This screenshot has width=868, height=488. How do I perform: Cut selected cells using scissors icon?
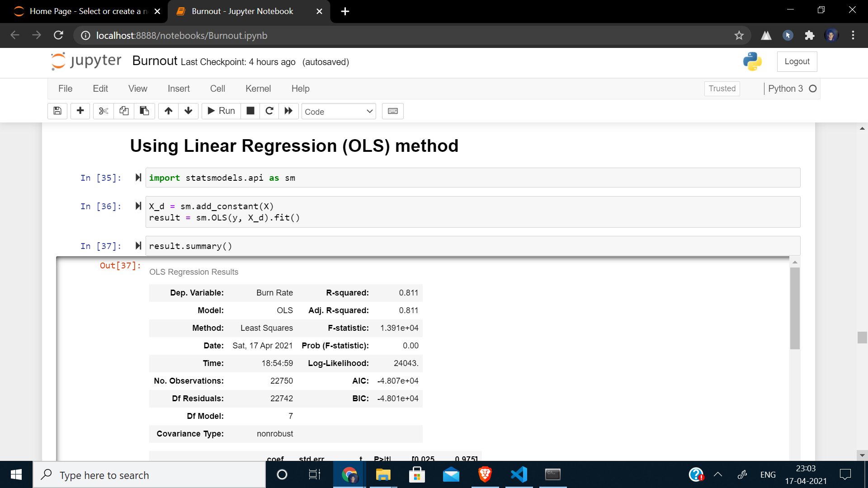click(x=104, y=111)
